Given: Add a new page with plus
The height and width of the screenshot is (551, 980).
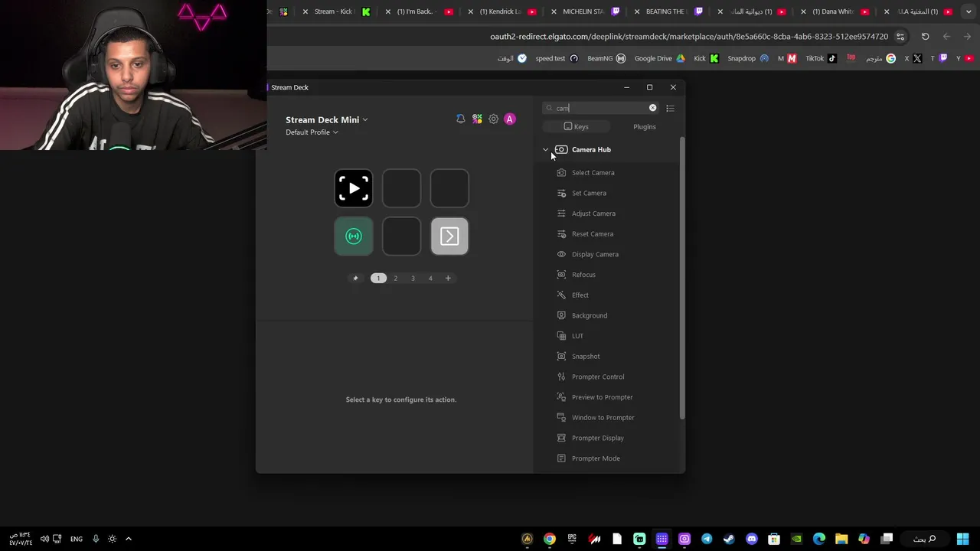Looking at the screenshot, I should [x=448, y=279].
